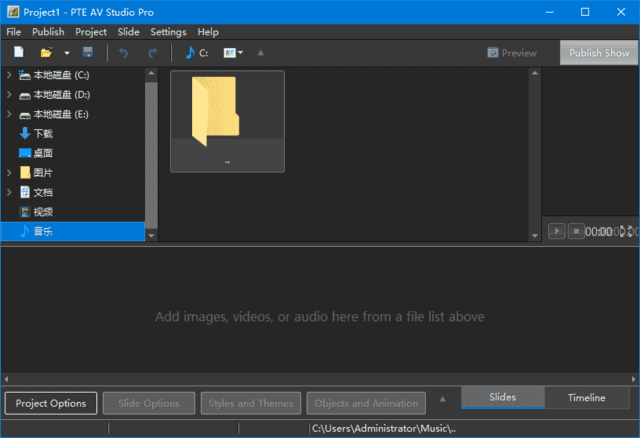Expand the 本地磁盘 (C:) drive node
The height and width of the screenshot is (438, 640).
tap(9, 75)
